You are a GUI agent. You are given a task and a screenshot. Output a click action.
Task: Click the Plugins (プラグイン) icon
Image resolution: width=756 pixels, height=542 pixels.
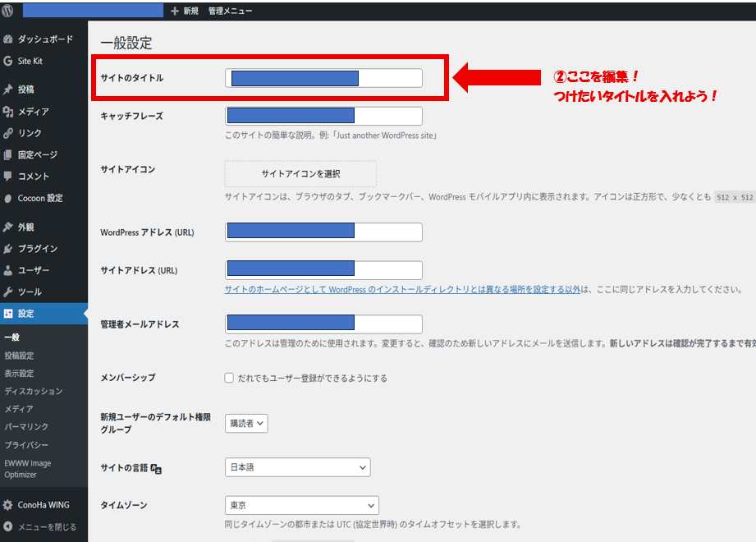tap(8, 249)
